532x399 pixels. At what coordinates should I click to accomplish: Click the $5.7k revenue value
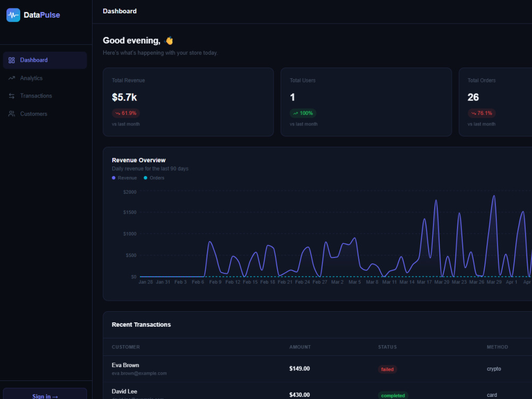(x=124, y=97)
